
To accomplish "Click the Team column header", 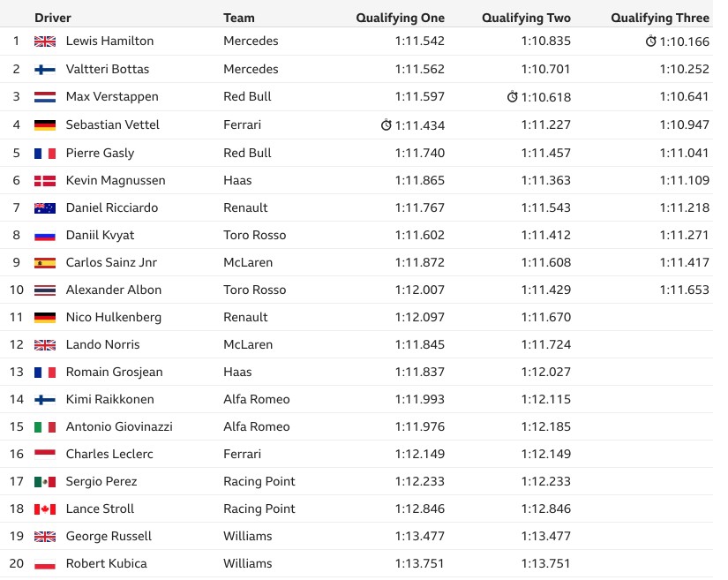I will click(x=239, y=18).
